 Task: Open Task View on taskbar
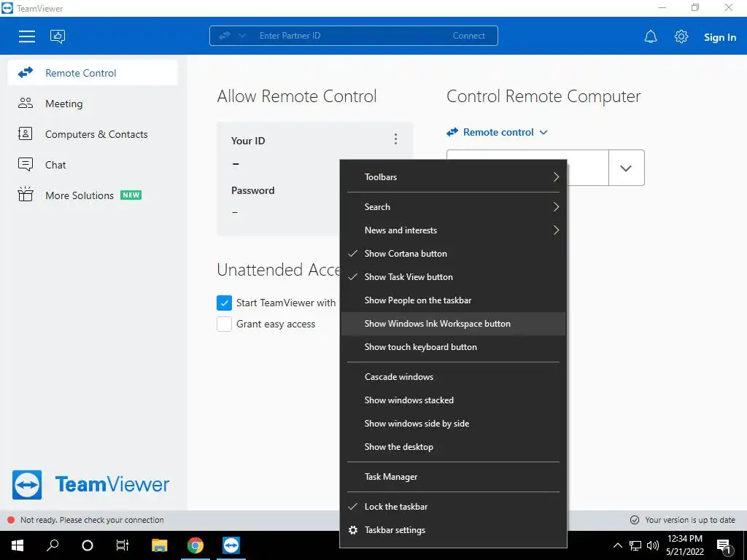[123, 545]
